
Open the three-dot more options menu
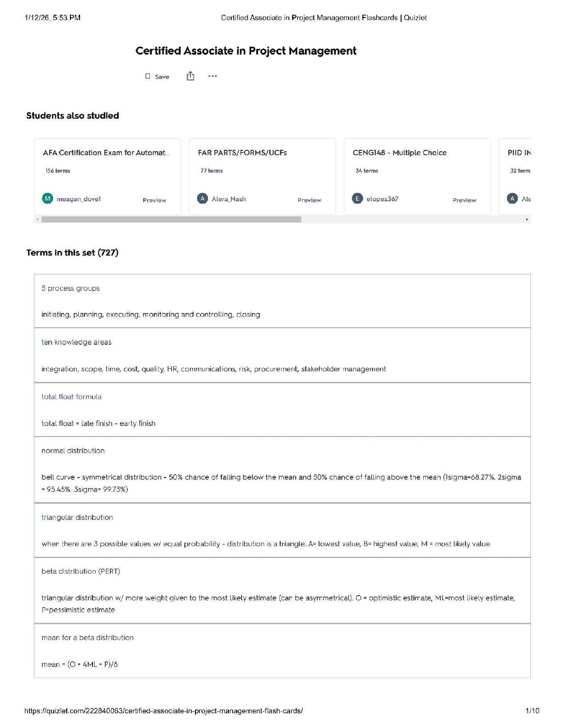[x=213, y=76]
